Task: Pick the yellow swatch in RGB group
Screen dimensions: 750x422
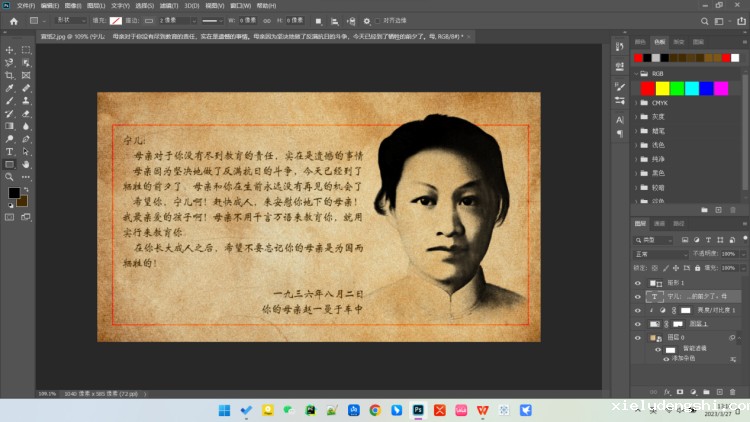Action: pos(661,88)
